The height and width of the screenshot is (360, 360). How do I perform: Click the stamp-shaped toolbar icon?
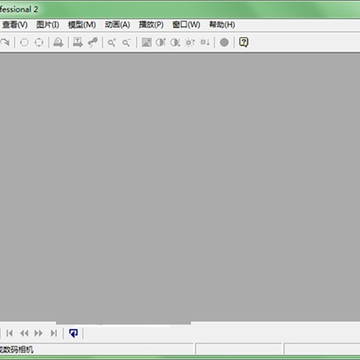click(x=58, y=42)
